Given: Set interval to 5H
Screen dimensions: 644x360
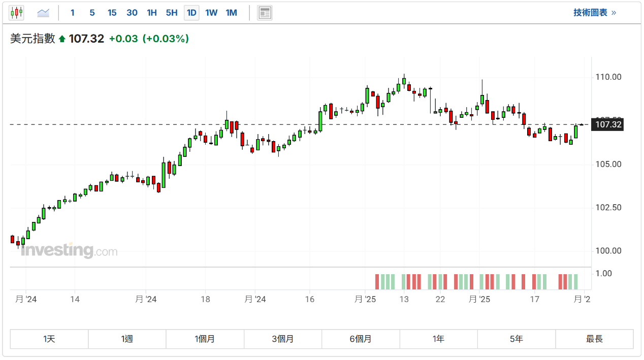Looking at the screenshot, I should [x=172, y=13].
